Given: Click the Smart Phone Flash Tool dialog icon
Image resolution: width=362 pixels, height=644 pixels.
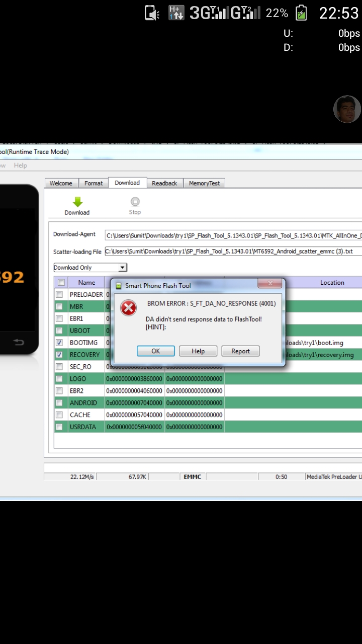Looking at the screenshot, I should 119,285.
